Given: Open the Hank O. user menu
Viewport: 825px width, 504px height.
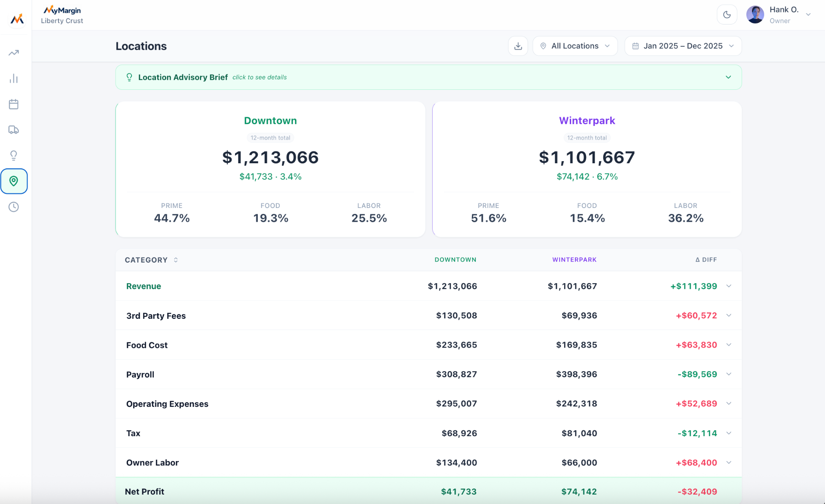Looking at the screenshot, I should 779,15.
